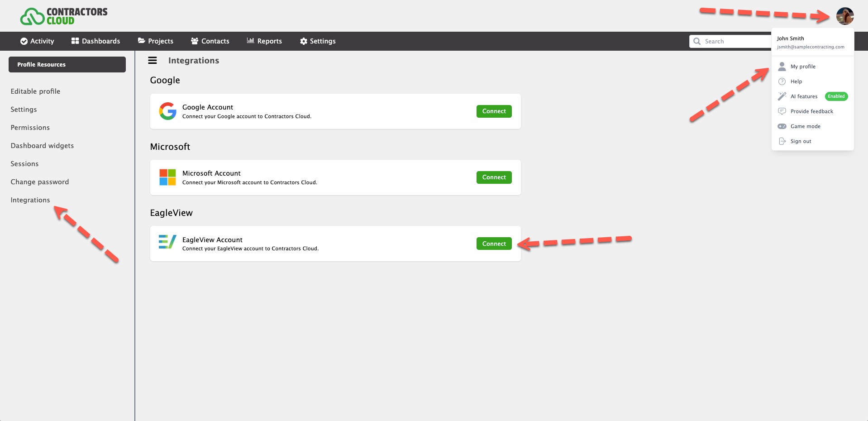
Task: Click the Dashboards grid icon
Action: (x=75, y=41)
